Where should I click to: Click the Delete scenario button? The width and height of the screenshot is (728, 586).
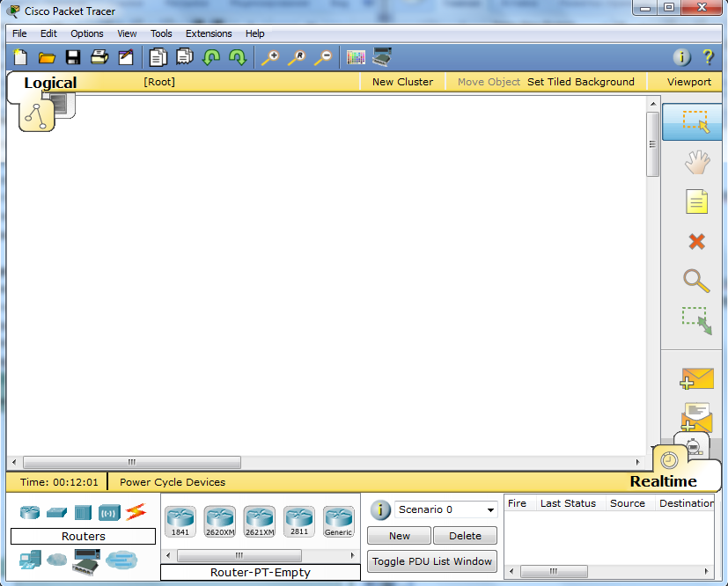point(465,536)
